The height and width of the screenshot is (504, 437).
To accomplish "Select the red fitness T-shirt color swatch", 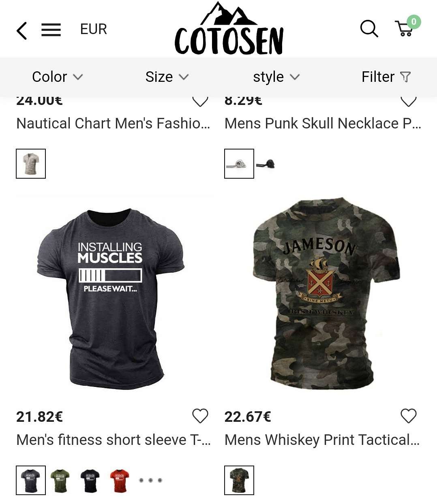I will pos(120,481).
